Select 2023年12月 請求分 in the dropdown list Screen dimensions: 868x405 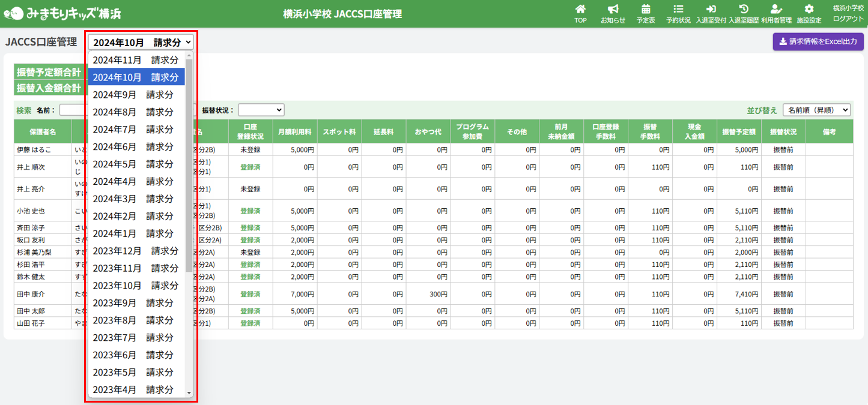[136, 251]
